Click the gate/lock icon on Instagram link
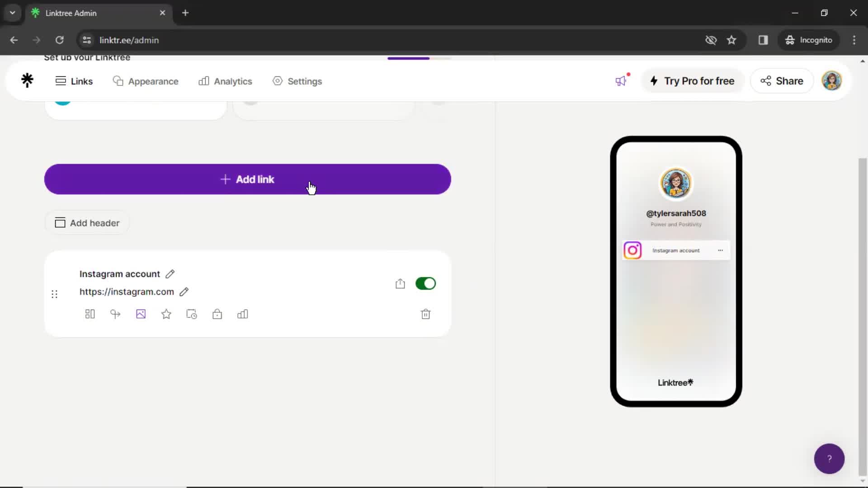868x488 pixels. 217,314
